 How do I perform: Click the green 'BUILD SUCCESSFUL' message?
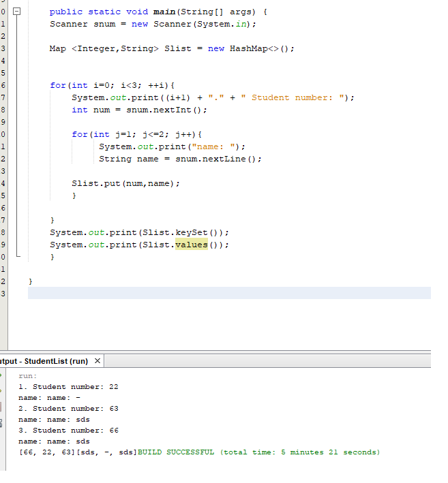click(176, 452)
